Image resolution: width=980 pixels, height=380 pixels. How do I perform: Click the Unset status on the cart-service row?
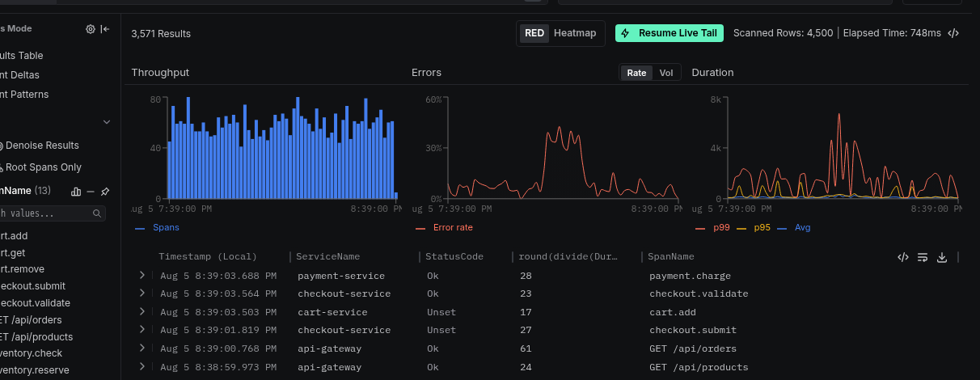point(441,312)
